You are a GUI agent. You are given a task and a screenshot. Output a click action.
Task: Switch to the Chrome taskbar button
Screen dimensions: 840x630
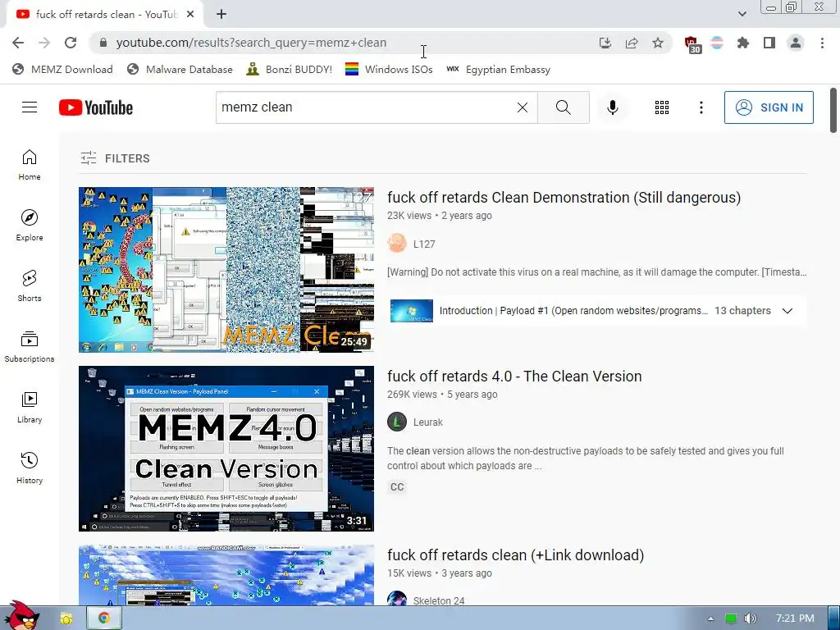[103, 619]
